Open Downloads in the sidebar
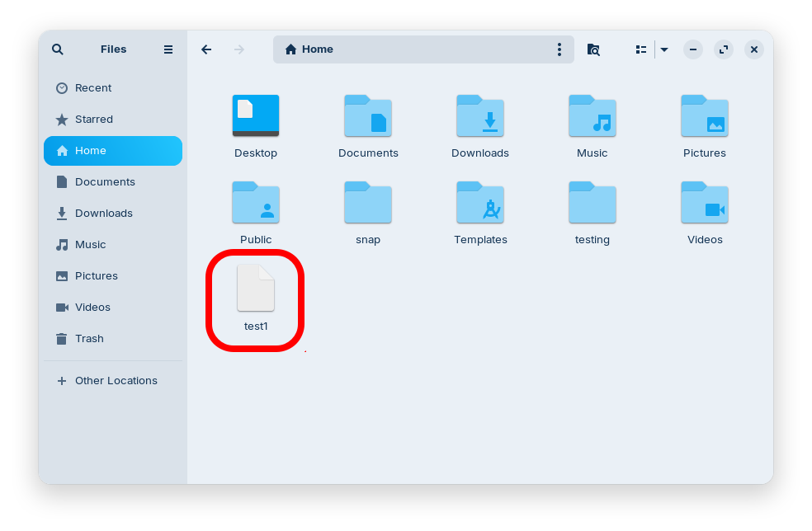812x531 pixels. [x=113, y=214]
